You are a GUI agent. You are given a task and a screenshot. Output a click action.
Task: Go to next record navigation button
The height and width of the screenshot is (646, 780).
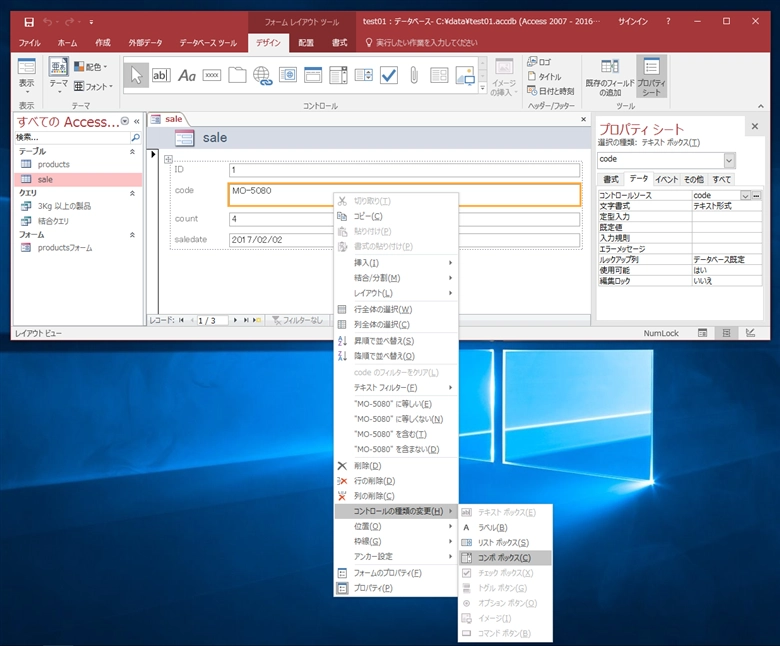pyautogui.click(x=235, y=320)
